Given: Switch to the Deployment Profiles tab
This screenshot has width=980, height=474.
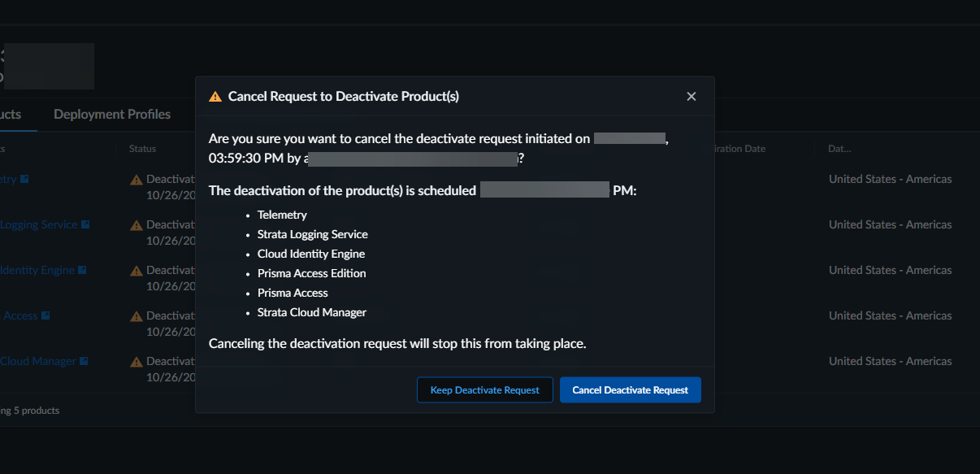Looking at the screenshot, I should coord(112,115).
